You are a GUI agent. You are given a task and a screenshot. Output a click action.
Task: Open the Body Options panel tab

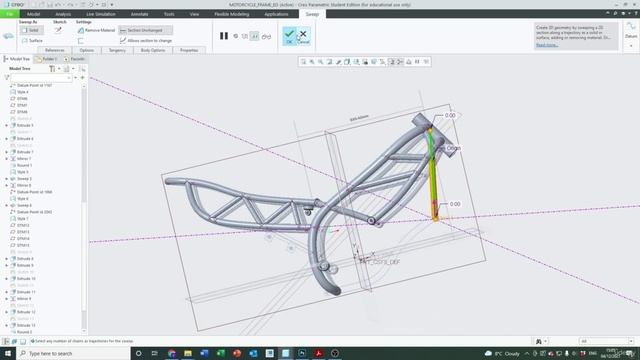[153, 50]
